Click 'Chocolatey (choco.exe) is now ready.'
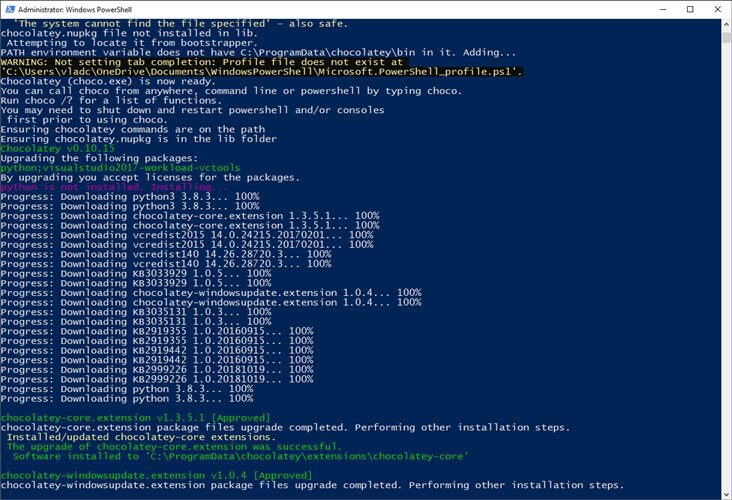Screen dimensions: 732x500 (x=108, y=81)
